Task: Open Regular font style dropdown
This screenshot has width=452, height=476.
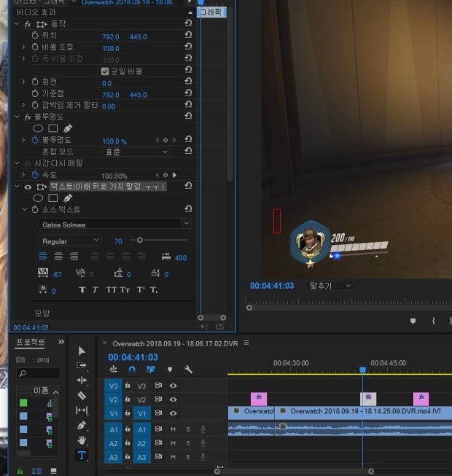Action: click(x=70, y=241)
